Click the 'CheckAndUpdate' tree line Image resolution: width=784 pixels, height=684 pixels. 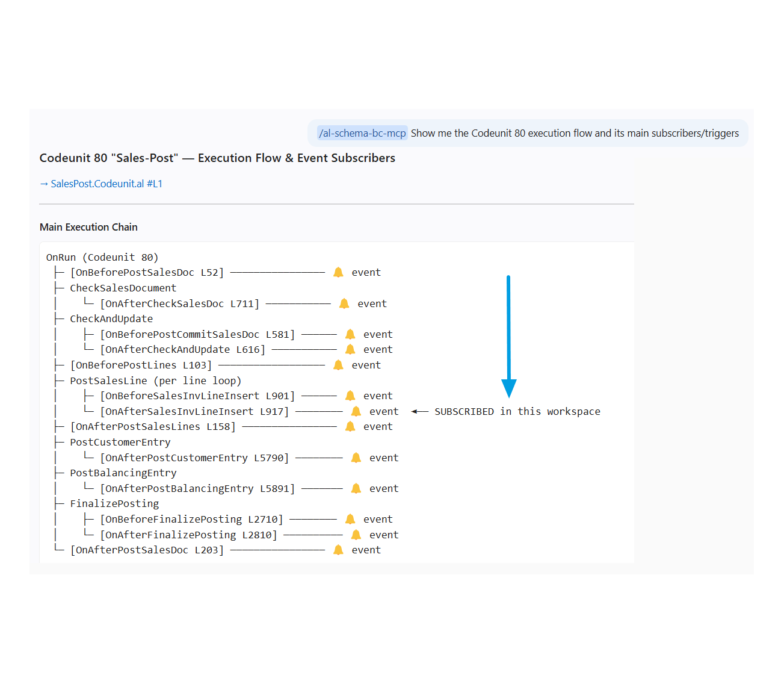pos(111,319)
